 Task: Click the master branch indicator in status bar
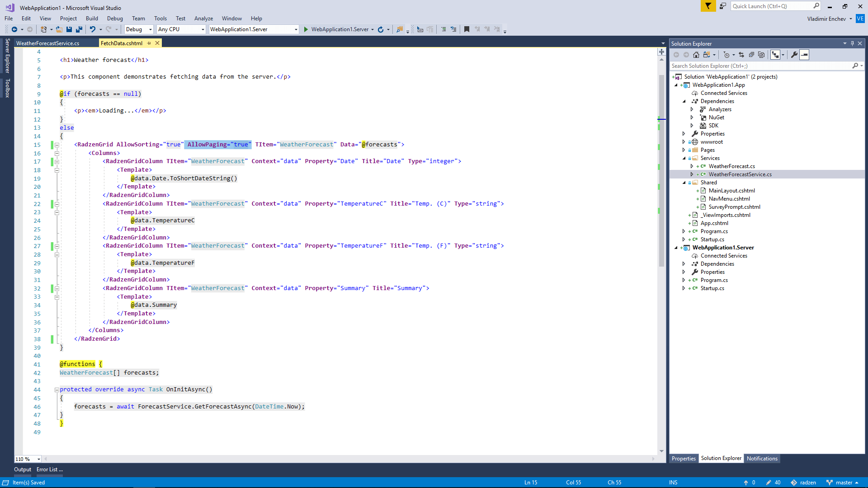click(843, 483)
